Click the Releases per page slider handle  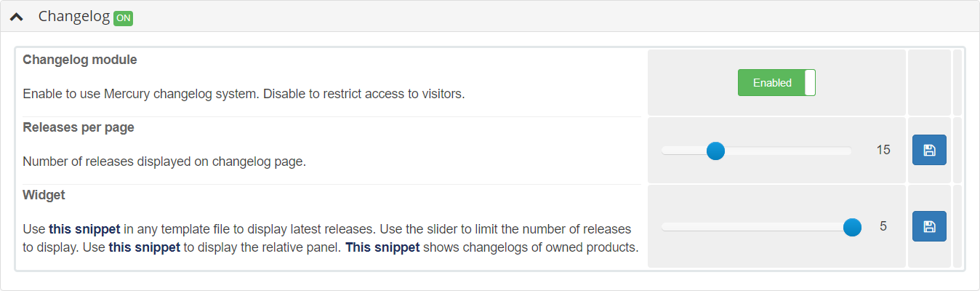click(x=716, y=151)
